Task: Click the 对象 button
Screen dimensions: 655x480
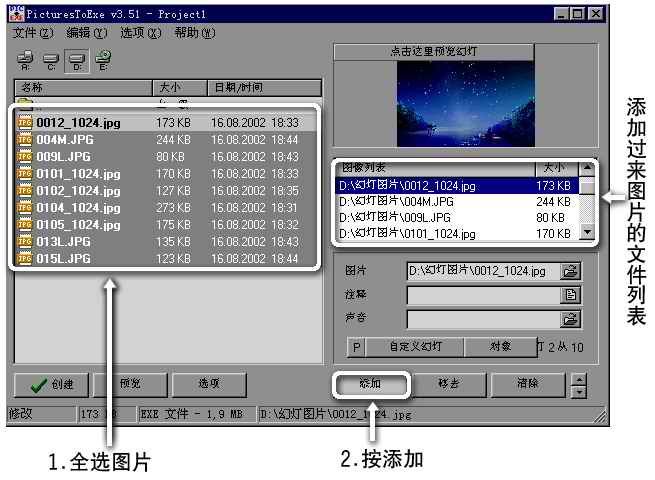Action: [500, 347]
